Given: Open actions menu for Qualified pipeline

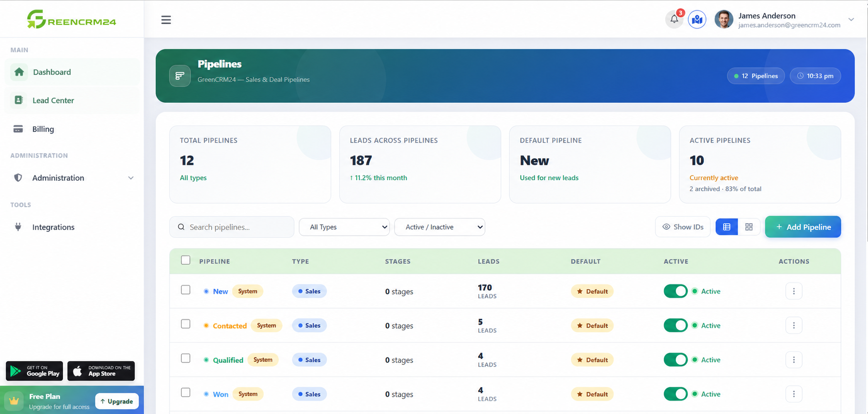Looking at the screenshot, I should point(794,360).
